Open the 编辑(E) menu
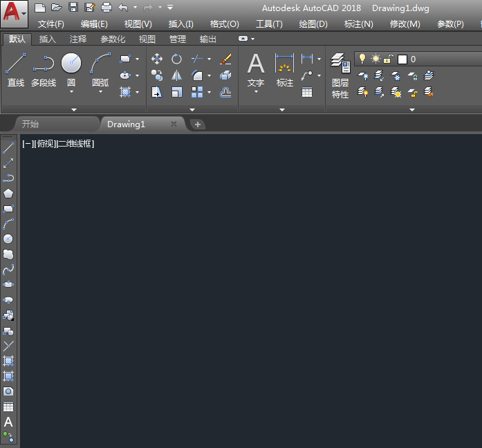This screenshot has width=482, height=448. (x=94, y=24)
